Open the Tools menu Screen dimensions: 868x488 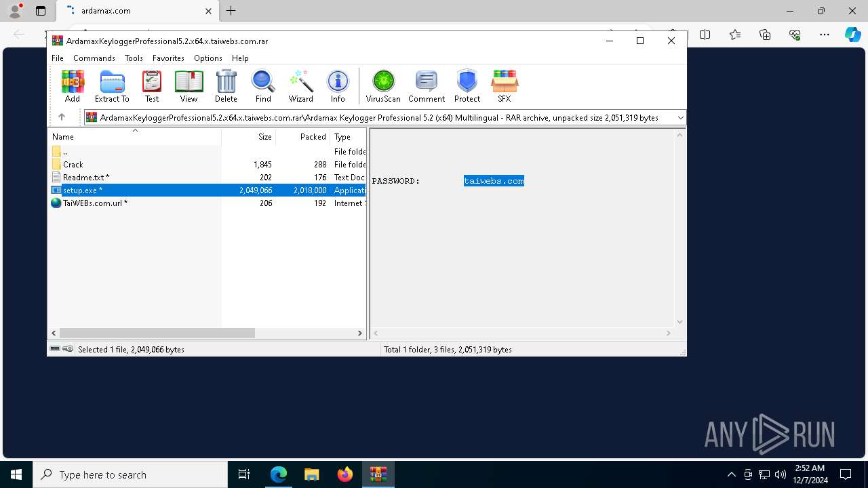coord(134,58)
